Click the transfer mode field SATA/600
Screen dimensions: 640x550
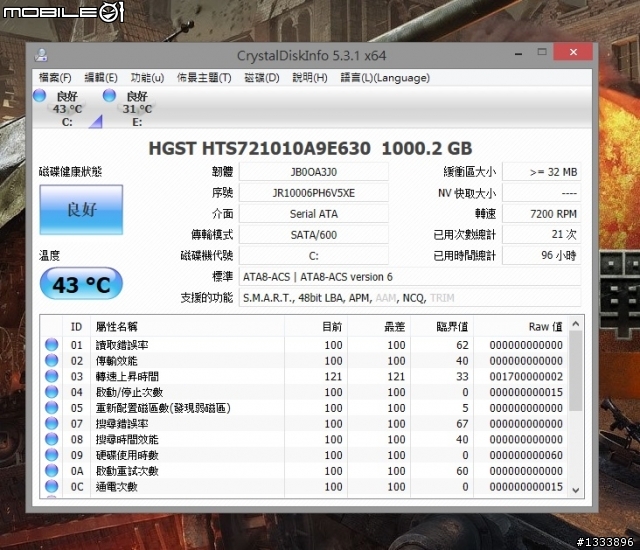tap(313, 235)
